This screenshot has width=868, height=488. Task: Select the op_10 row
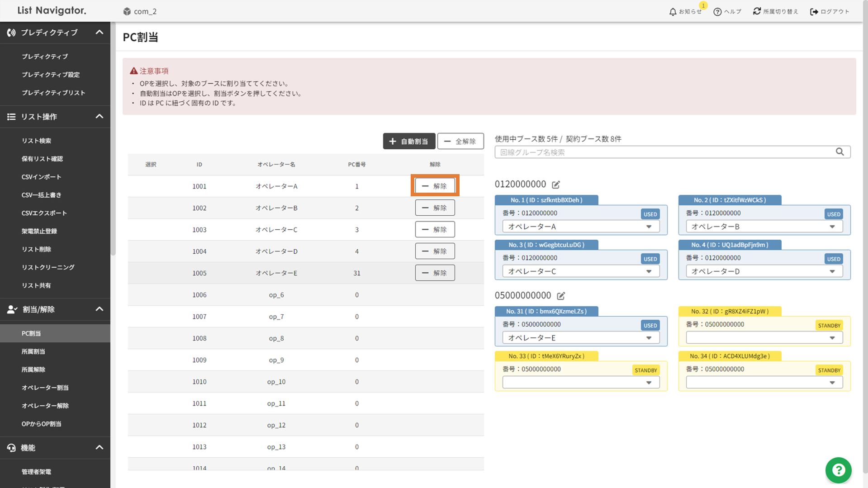pyautogui.click(x=306, y=382)
